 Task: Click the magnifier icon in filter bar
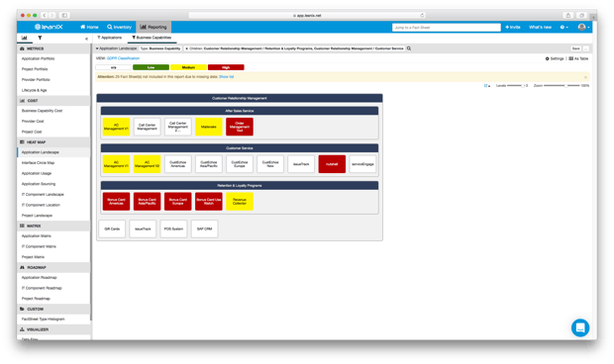(409, 48)
